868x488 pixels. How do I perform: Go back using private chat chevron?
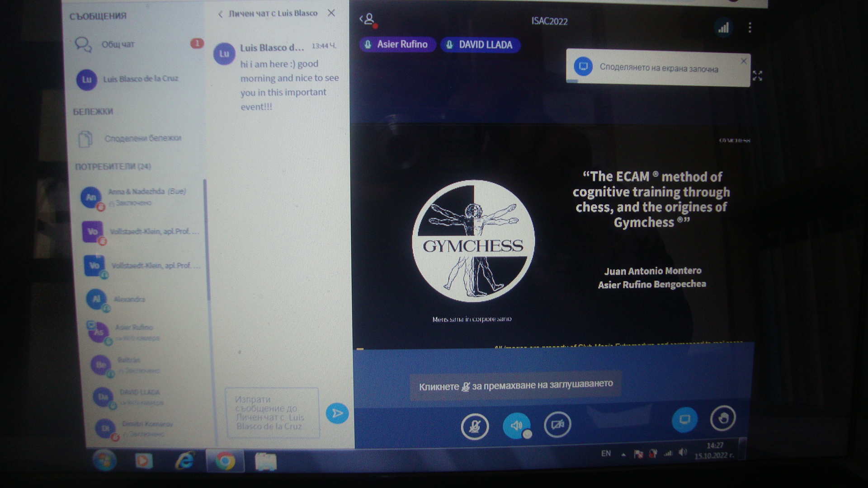(x=220, y=14)
